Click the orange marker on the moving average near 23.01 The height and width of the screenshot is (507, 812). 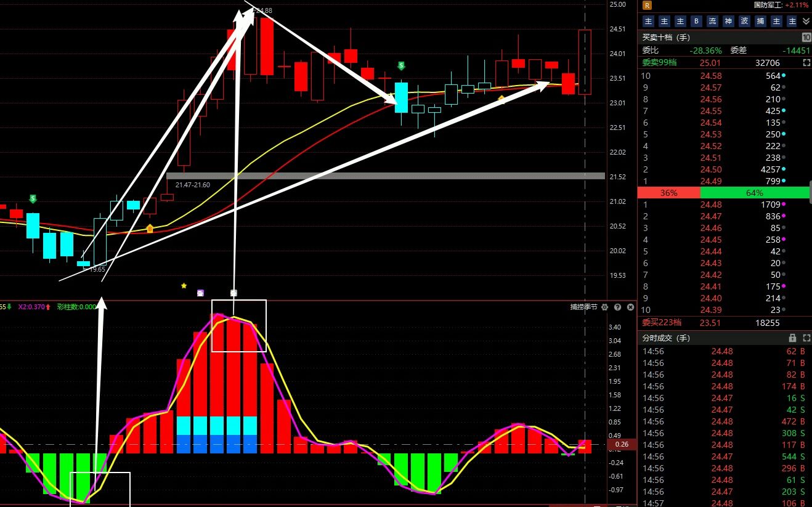[x=501, y=98]
